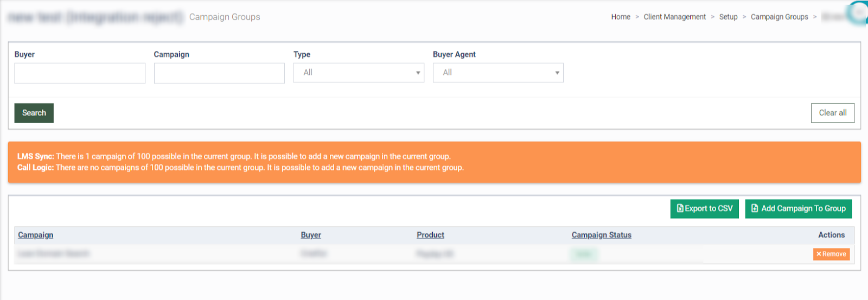Click the teal circular icon in the top-right corner
The image size is (868, 300).
pos(860,12)
